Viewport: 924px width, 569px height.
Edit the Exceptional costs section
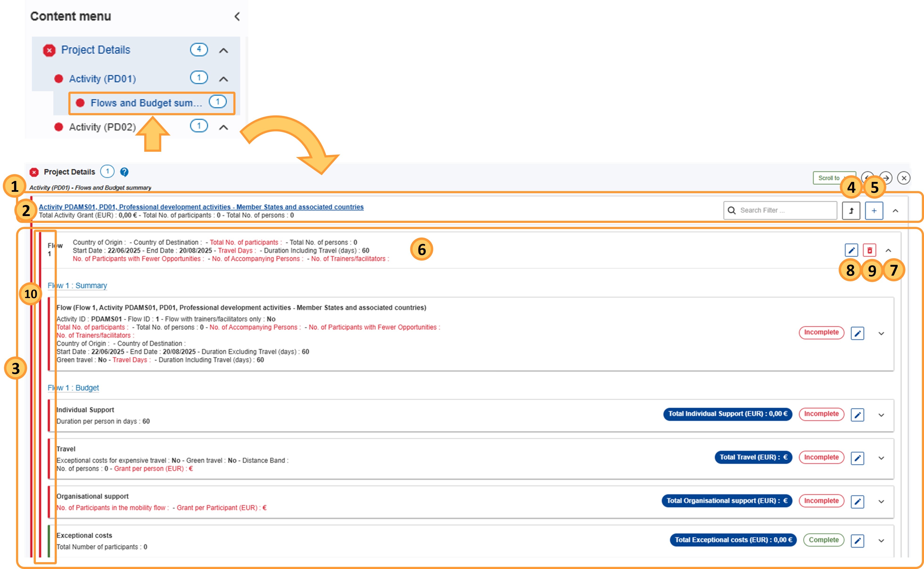857,541
